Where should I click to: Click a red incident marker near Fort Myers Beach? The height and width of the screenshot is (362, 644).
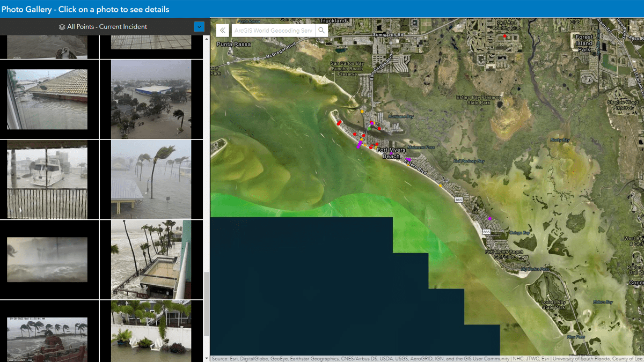pyautogui.click(x=377, y=144)
